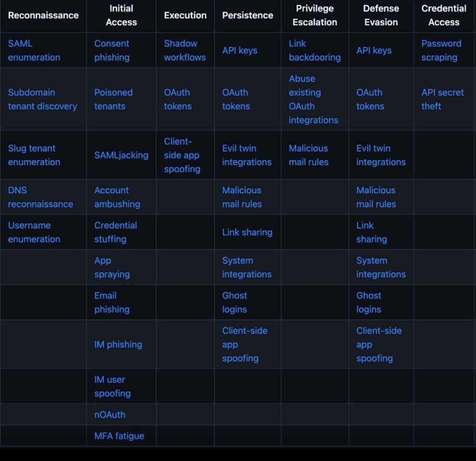Open SAMLjacking link
Image resolution: width=476 pixels, height=461 pixels.
121,155
